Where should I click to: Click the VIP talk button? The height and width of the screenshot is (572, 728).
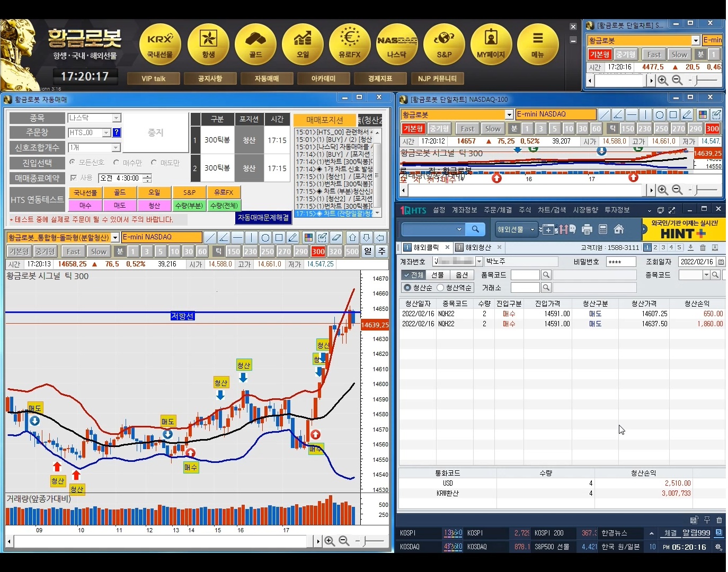tap(154, 78)
